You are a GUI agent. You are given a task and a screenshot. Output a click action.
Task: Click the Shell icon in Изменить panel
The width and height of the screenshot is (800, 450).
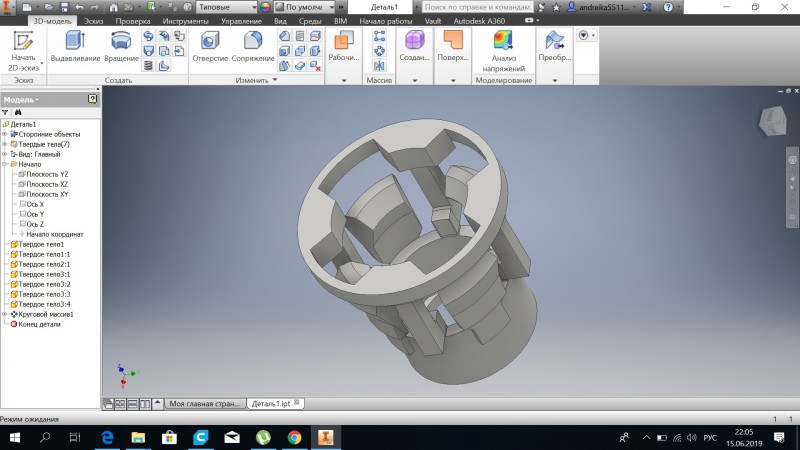pos(284,51)
